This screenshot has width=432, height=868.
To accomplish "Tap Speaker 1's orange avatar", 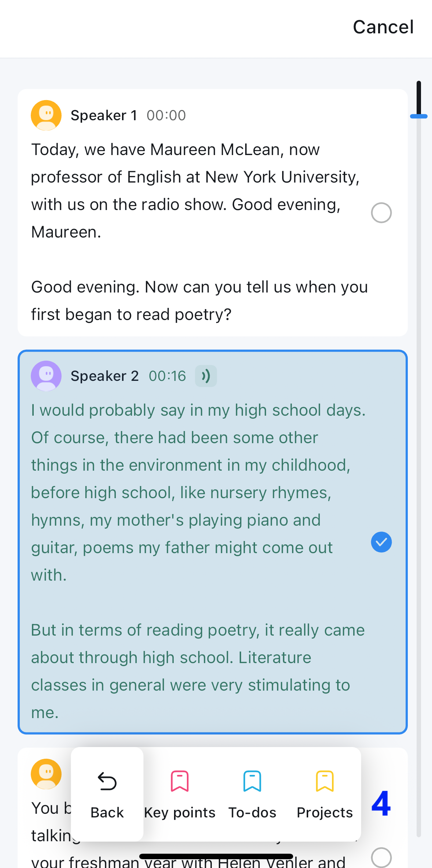I will [46, 115].
